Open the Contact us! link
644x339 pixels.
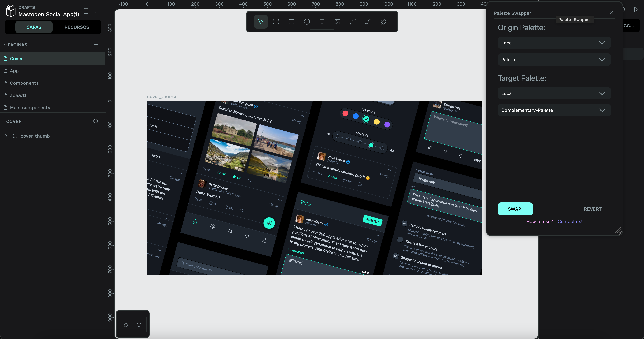pyautogui.click(x=570, y=221)
